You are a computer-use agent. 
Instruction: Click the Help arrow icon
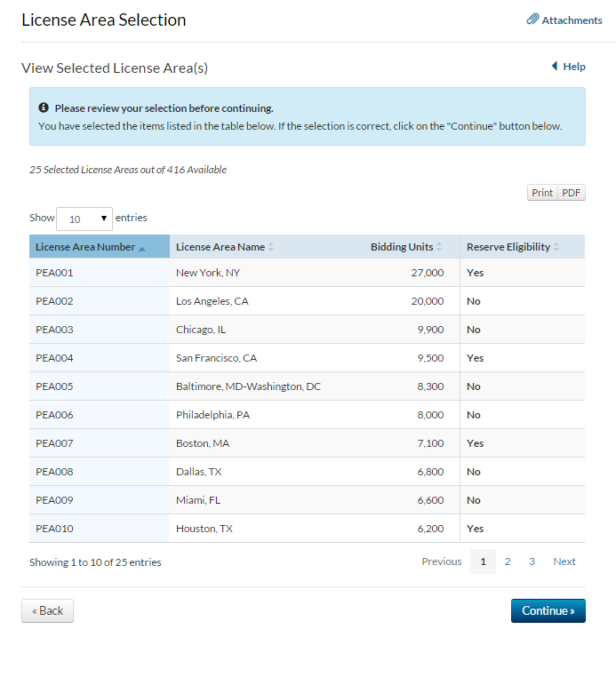pos(555,67)
